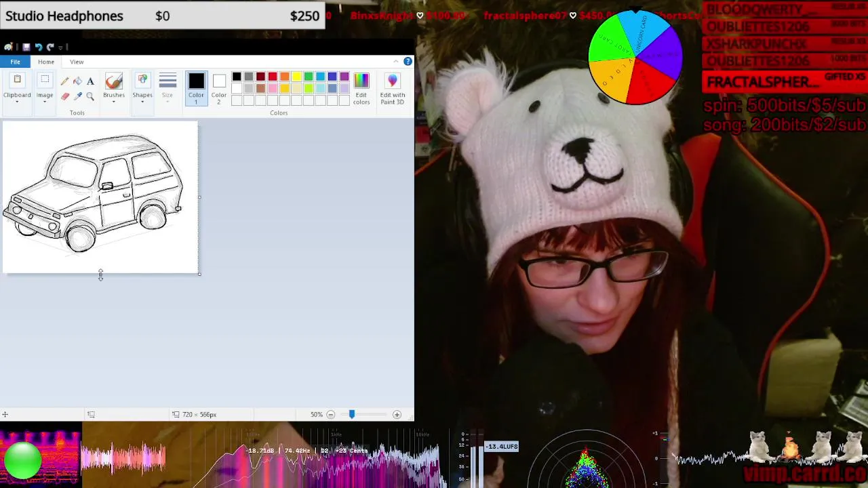Image resolution: width=868 pixels, height=488 pixels.
Task: Pick the red color swatch
Action: pos(273,77)
